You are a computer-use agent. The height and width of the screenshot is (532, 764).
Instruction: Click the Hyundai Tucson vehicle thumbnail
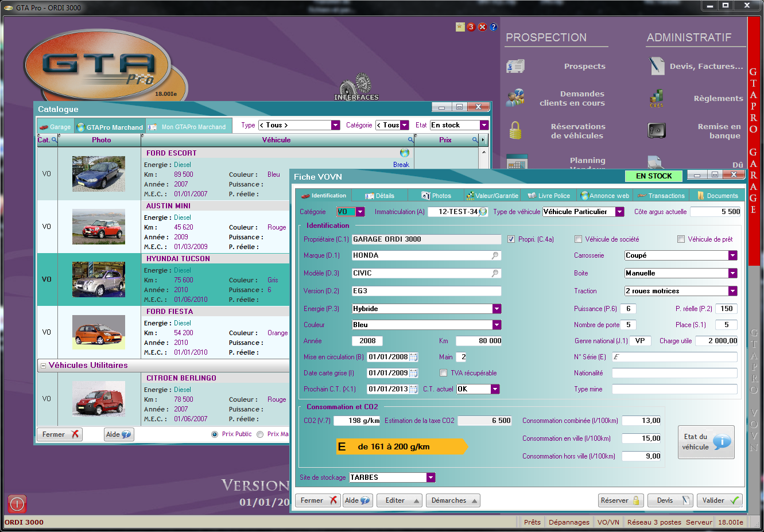point(99,279)
